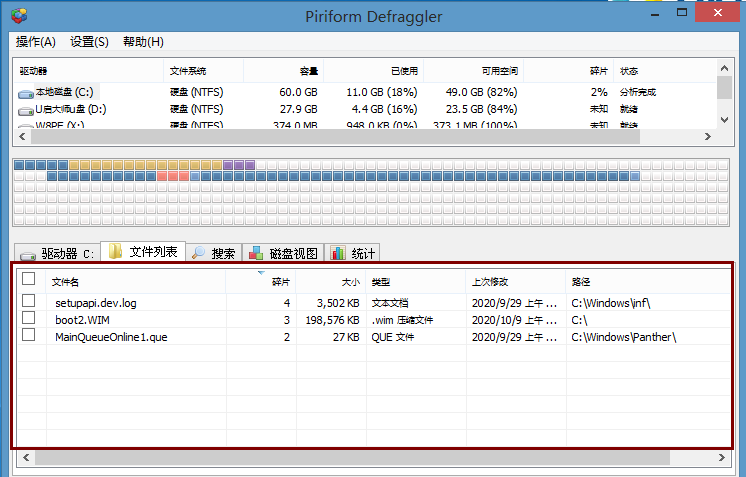Check the box for MainQueueOnline1.que
The image size is (746, 477).
coord(29,335)
